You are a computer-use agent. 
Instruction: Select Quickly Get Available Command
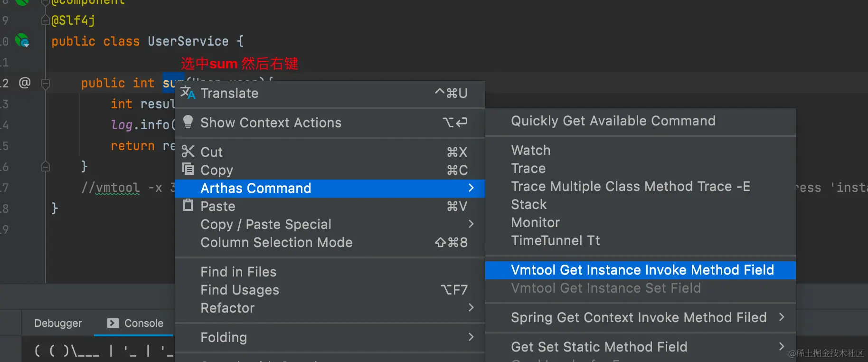coord(613,121)
